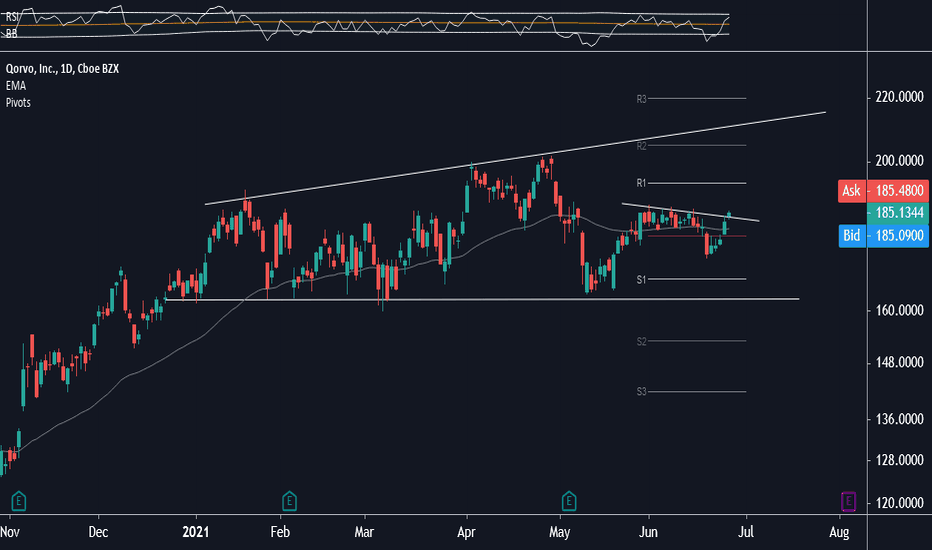This screenshot has width=932, height=550.
Task: Click the purple upcoming earnings marker near August
Action: (x=848, y=501)
